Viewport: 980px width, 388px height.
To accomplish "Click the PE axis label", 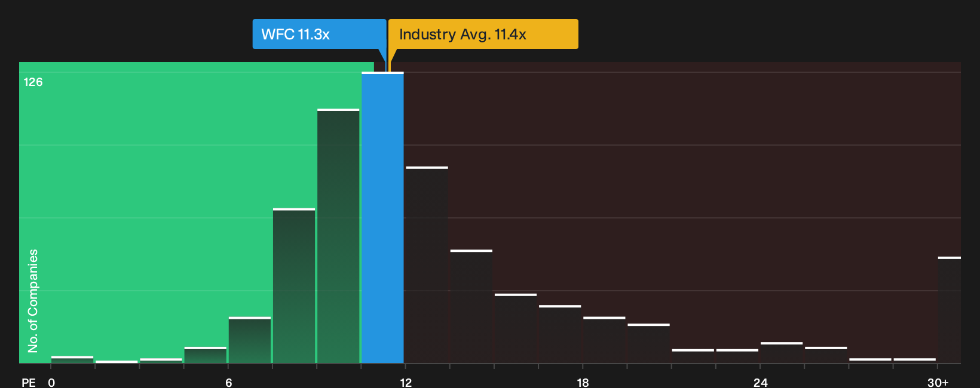I will click(29, 382).
